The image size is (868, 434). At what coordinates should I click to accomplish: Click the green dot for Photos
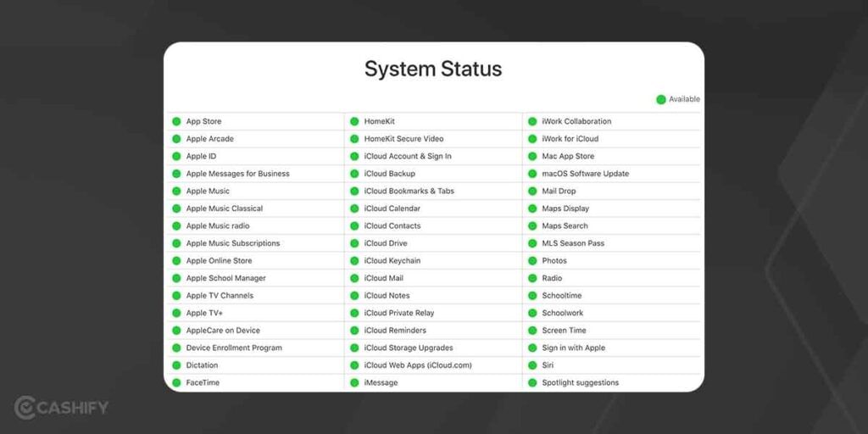pyautogui.click(x=532, y=261)
